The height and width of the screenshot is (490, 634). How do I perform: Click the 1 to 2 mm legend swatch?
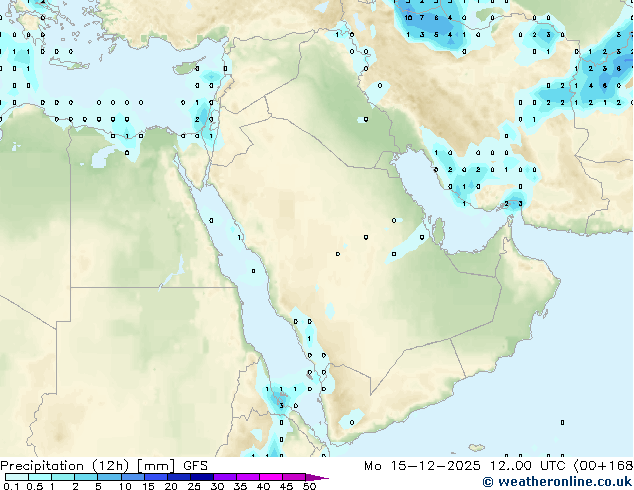[x=63, y=477]
